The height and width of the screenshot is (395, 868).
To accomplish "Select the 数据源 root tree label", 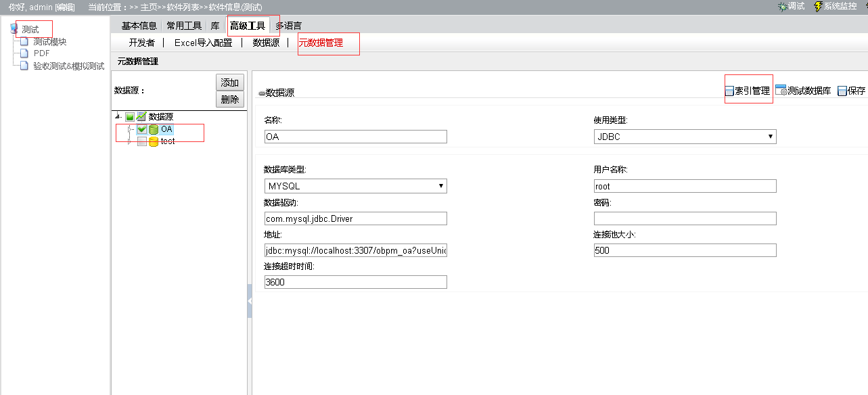I will 161,117.
